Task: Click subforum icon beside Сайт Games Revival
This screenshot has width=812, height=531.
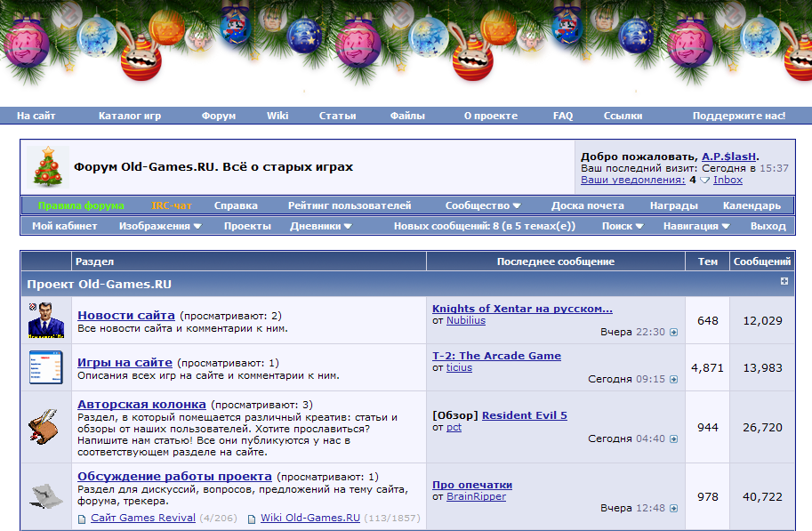Action: 82,519
